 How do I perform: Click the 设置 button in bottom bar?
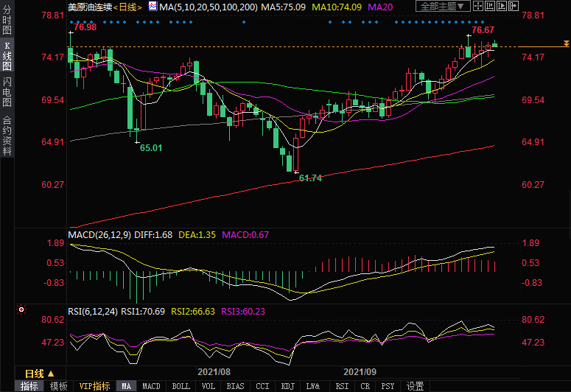(x=415, y=386)
